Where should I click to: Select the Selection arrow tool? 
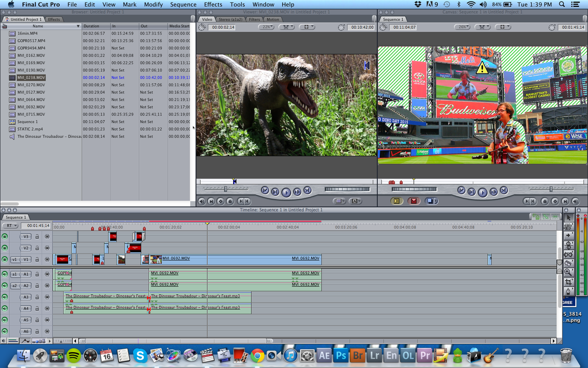point(568,217)
